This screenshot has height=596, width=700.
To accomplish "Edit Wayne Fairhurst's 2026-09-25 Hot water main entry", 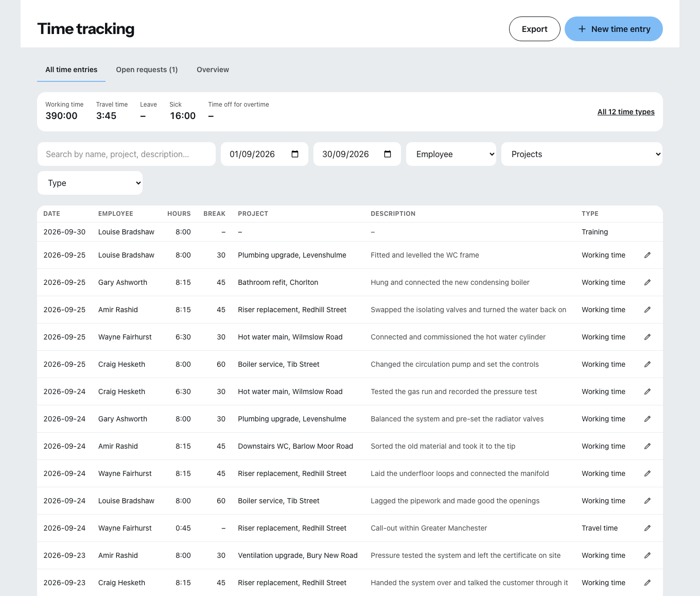I will click(647, 337).
